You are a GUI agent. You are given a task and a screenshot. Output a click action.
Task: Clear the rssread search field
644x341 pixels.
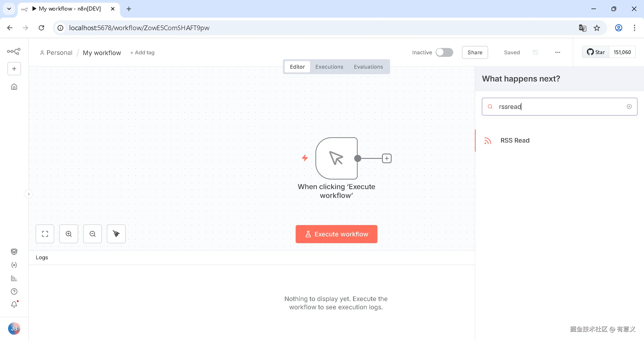[629, 107]
